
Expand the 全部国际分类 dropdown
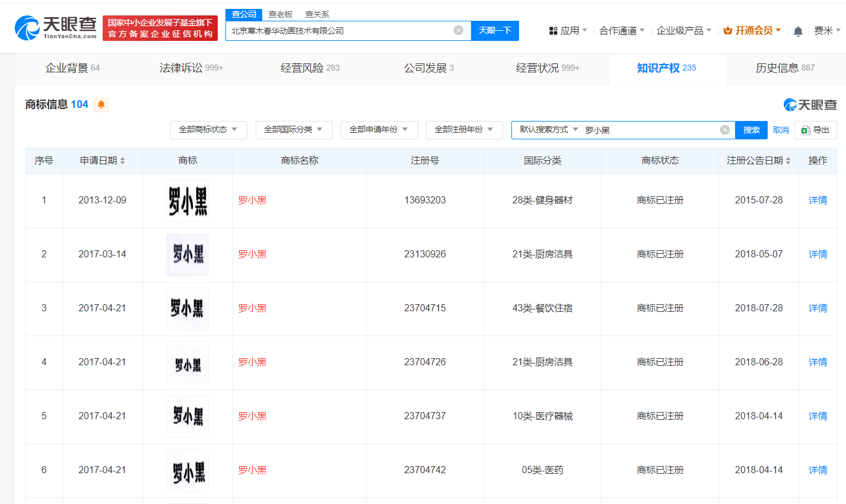294,130
